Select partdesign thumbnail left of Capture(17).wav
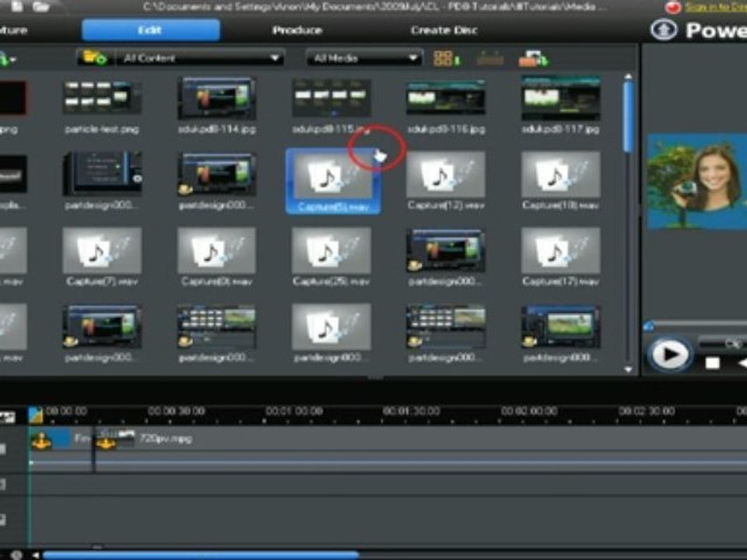This screenshot has width=747, height=560. point(446,250)
